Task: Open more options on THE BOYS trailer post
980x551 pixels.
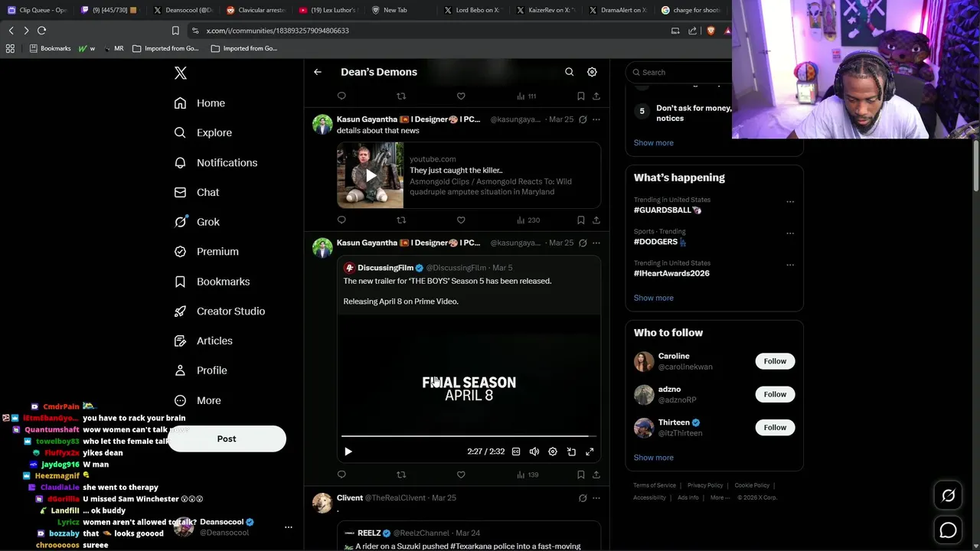Action: coord(596,243)
